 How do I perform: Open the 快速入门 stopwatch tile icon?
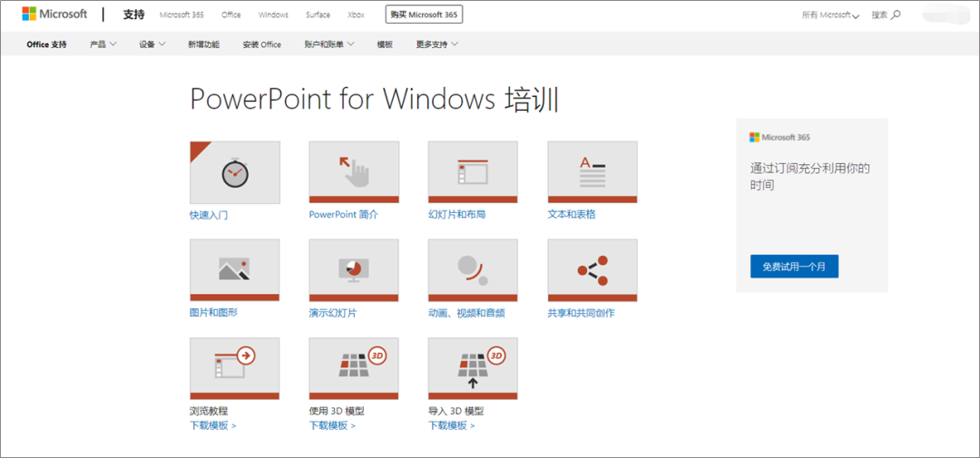click(235, 172)
